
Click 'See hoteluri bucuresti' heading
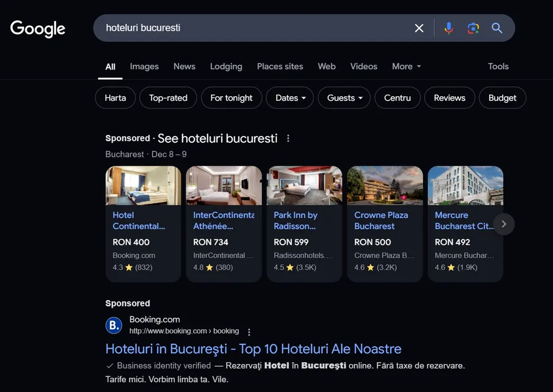pyautogui.click(x=218, y=138)
